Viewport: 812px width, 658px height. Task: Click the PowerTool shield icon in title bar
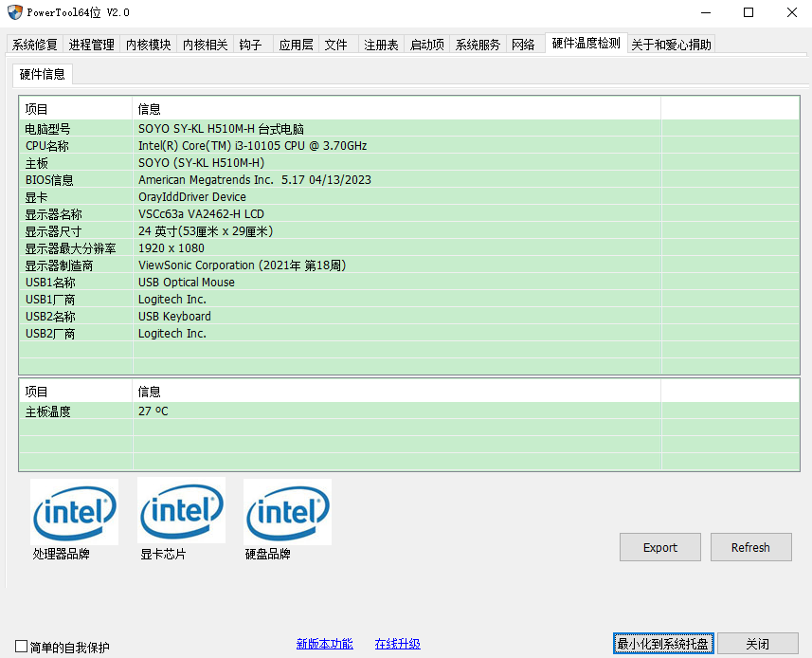click(x=14, y=12)
